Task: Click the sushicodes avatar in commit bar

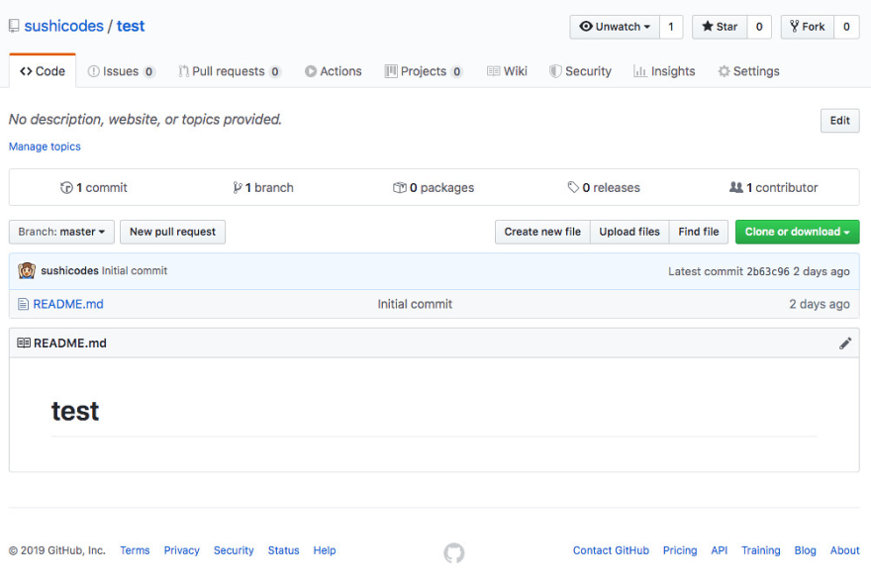Action: click(x=26, y=270)
